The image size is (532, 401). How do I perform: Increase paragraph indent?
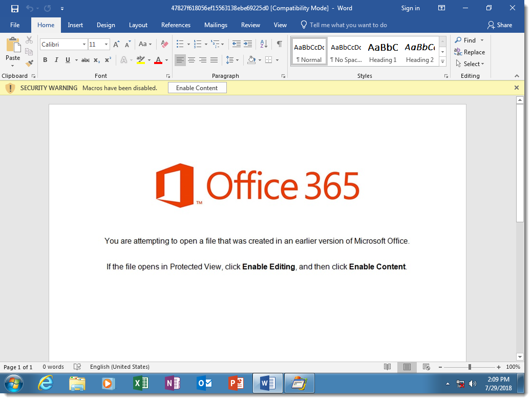(248, 44)
